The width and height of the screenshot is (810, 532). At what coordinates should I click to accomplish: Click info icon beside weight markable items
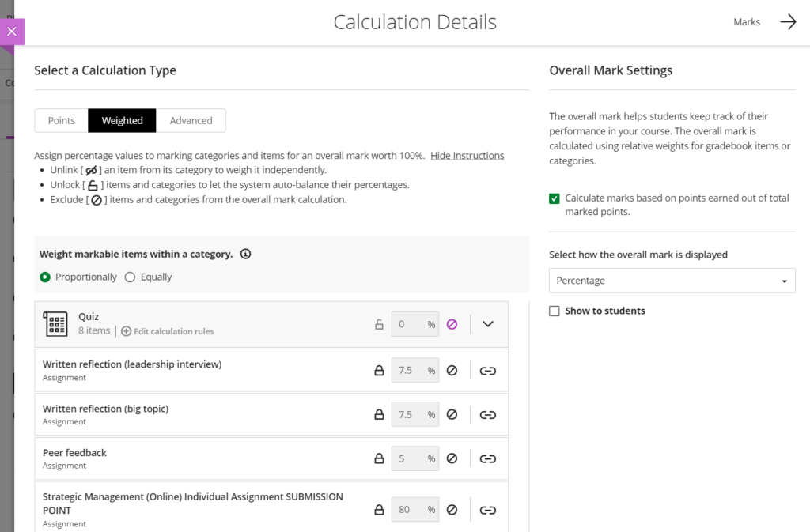click(x=245, y=255)
